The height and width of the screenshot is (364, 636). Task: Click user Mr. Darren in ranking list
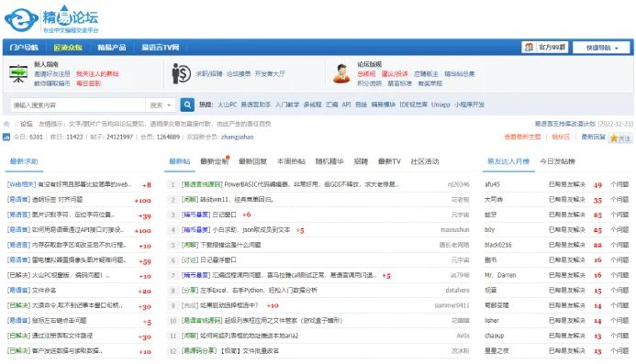[500, 275]
